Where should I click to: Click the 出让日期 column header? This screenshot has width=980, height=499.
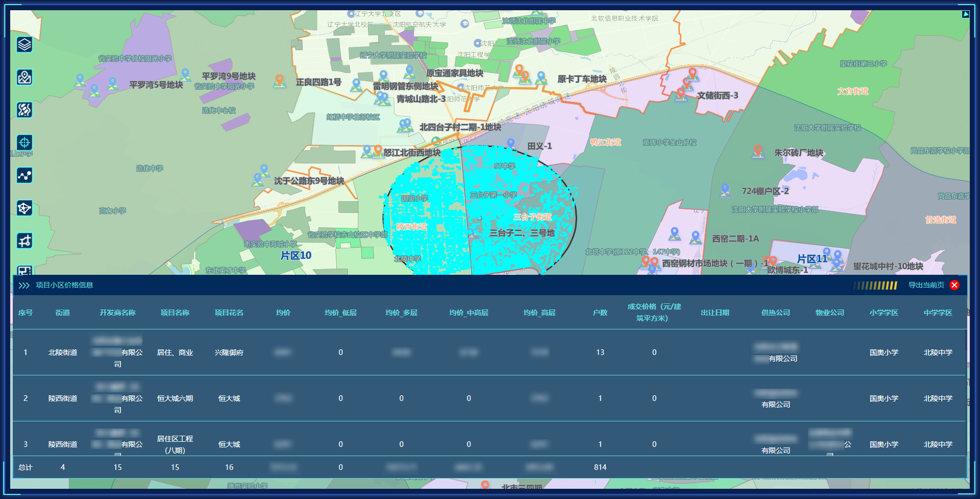tap(715, 313)
